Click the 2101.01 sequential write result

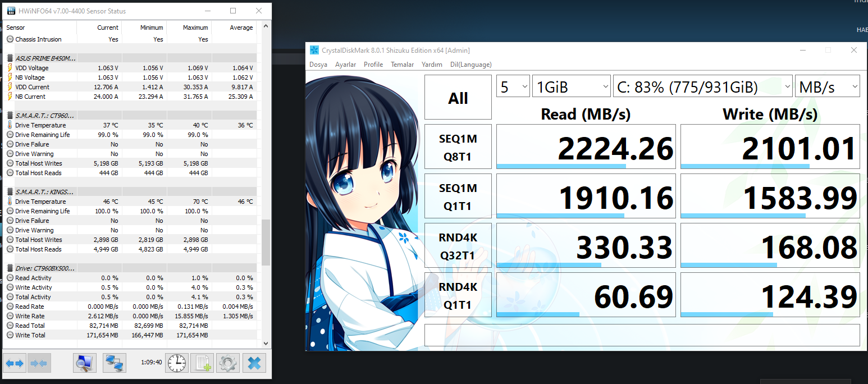click(770, 147)
